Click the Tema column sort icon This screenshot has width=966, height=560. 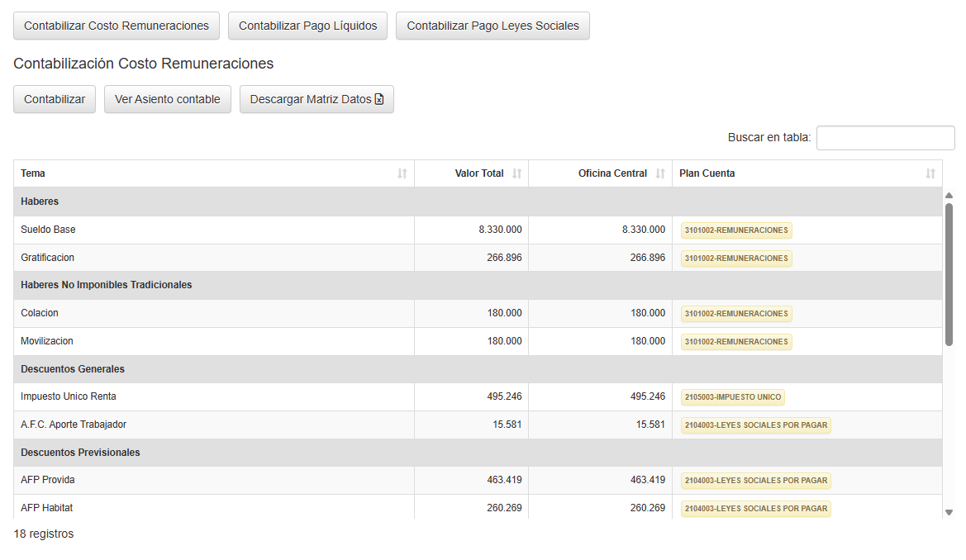[402, 173]
